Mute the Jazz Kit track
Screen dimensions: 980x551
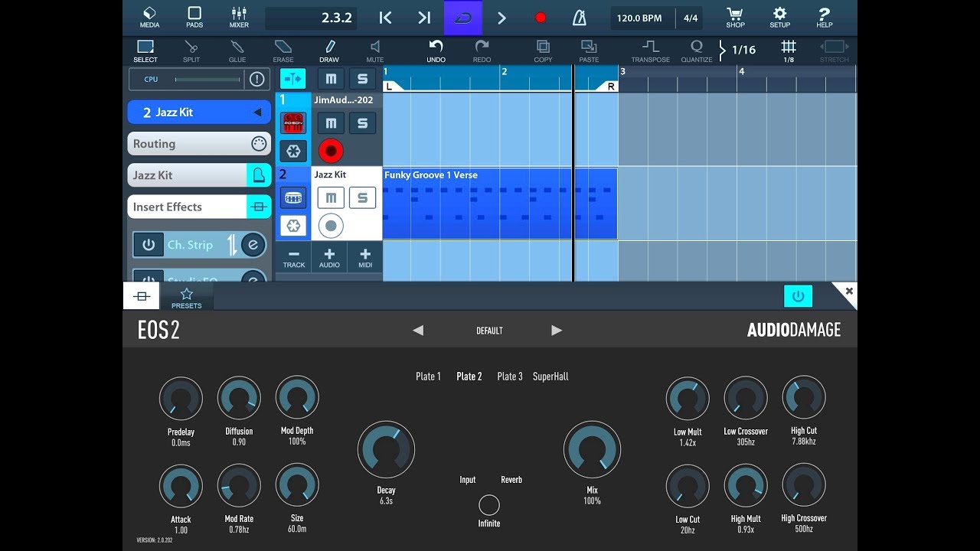tap(331, 198)
